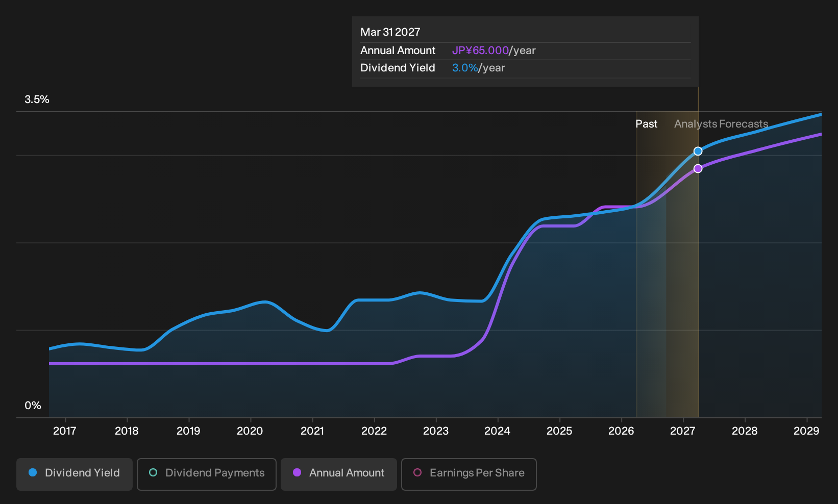
Task: Click the 3.5% y-axis label
Action: click(37, 99)
